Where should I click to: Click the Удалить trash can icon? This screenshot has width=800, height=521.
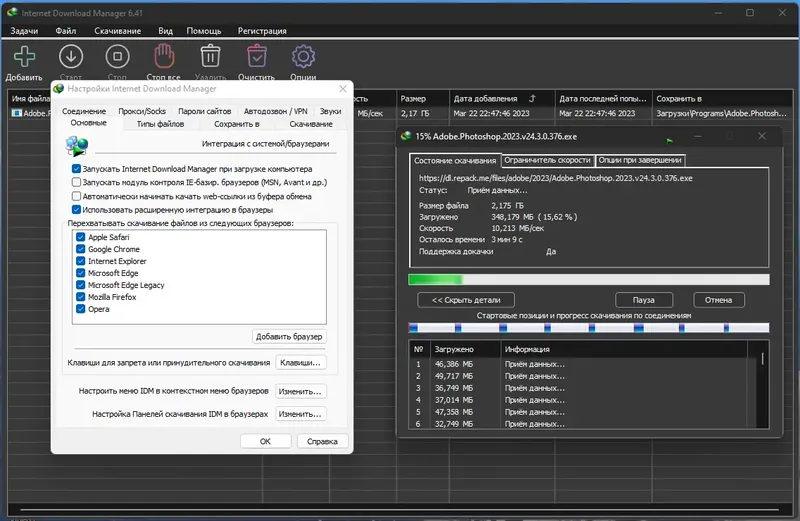pyautogui.click(x=210, y=55)
